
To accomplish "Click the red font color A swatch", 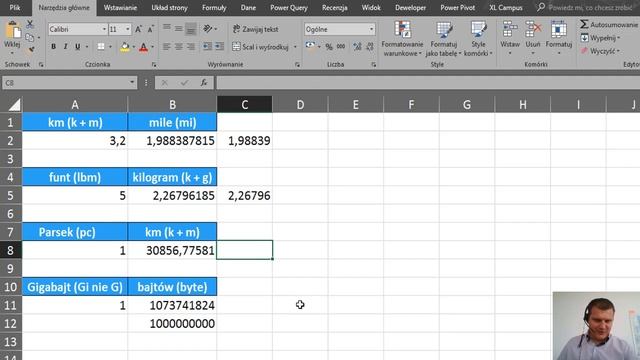I will 143,47.
